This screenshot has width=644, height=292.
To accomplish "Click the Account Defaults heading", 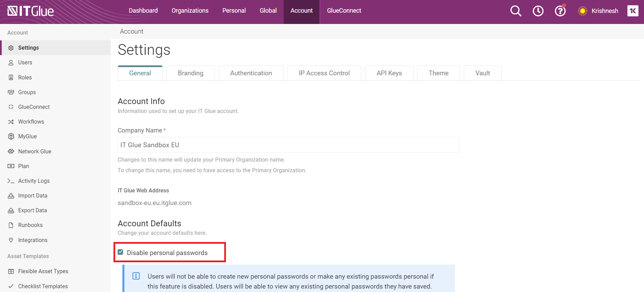I will pyautogui.click(x=149, y=224).
